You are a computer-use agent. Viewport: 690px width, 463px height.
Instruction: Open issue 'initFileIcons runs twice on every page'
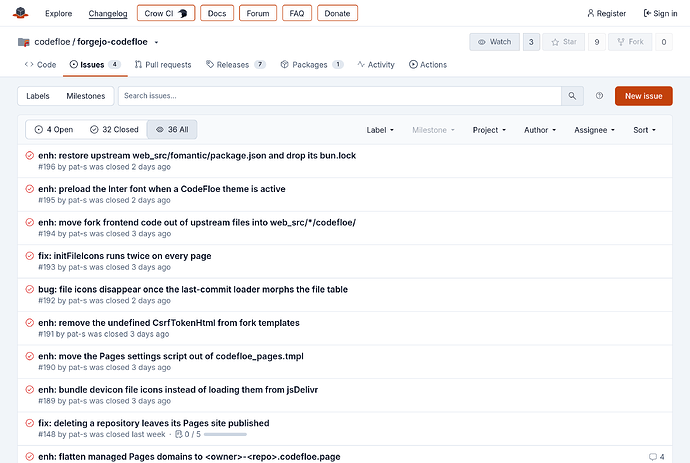125,256
